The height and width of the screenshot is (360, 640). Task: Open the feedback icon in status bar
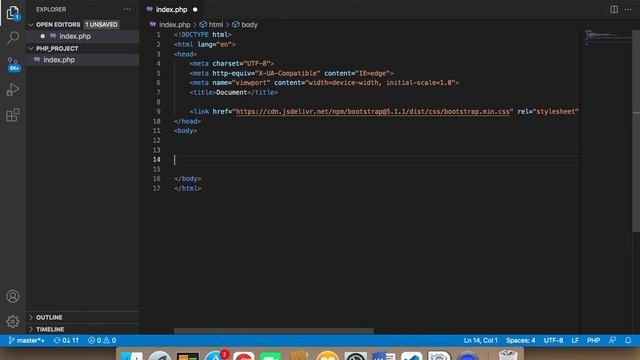pos(612,340)
